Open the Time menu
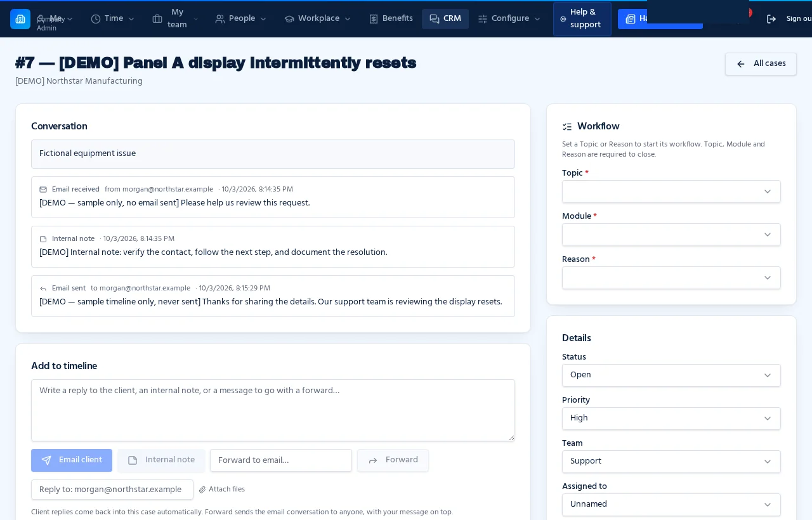The width and height of the screenshot is (812, 520). coord(113,19)
